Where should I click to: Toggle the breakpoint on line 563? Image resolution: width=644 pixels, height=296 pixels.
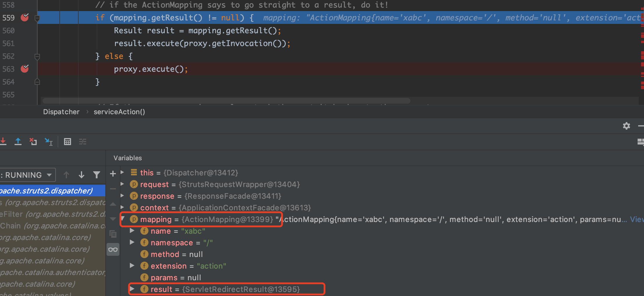tap(25, 69)
